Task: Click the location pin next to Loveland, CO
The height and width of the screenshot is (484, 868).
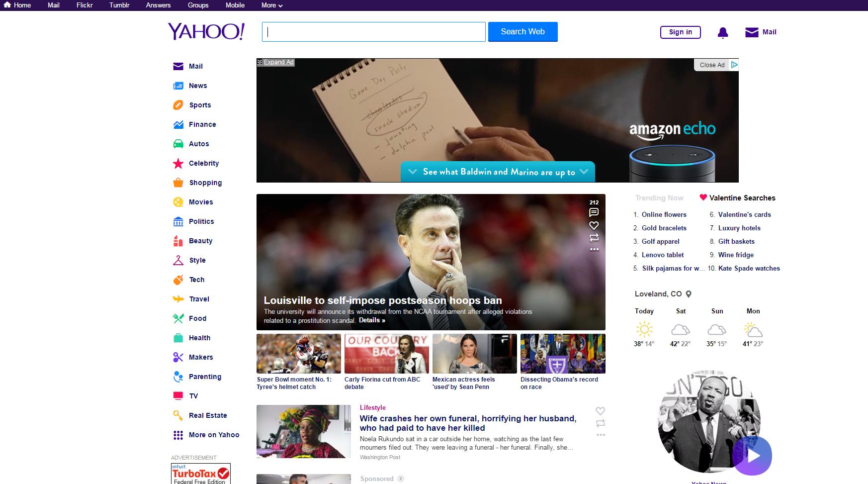Action: 689,294
